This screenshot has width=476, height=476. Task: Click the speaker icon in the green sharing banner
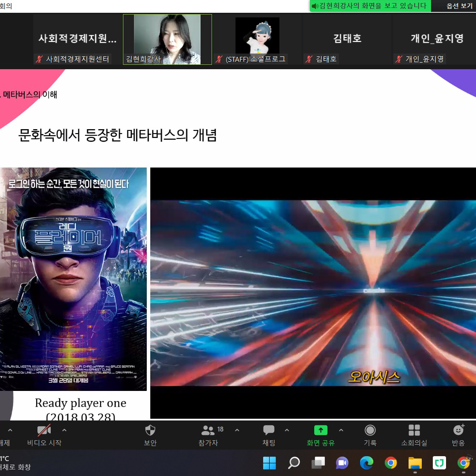tap(315, 6)
